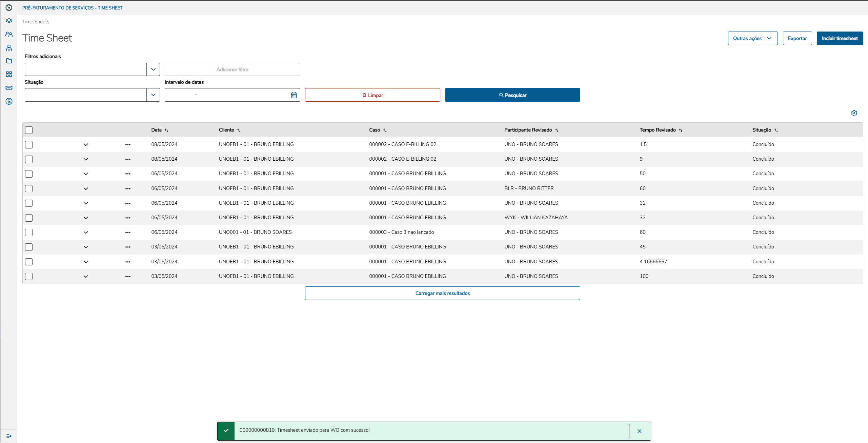Click Carregar mais resultados button
868x443 pixels.
pos(442,293)
